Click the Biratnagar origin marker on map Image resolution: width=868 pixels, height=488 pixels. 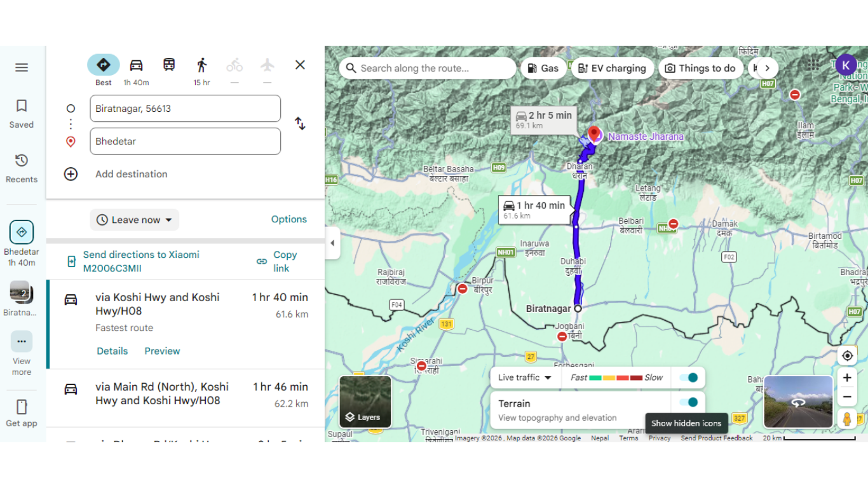578,308
